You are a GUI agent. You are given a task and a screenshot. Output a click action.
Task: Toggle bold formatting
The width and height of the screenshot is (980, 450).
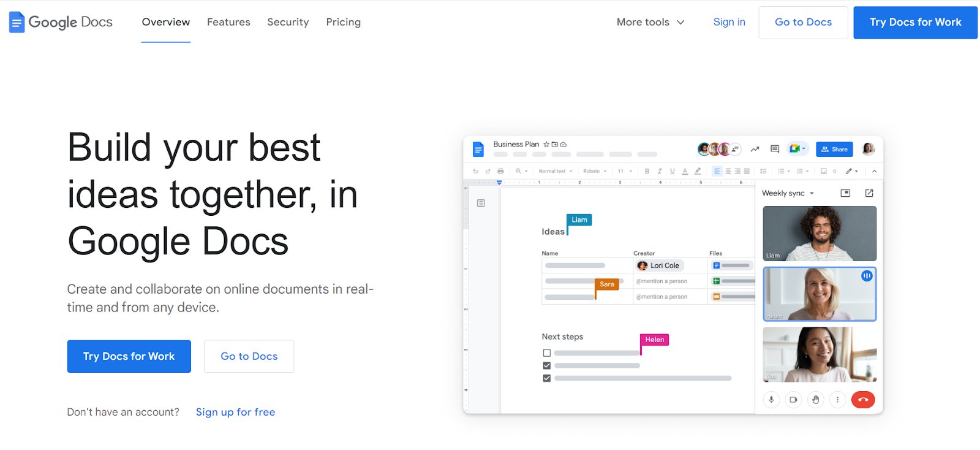point(647,171)
